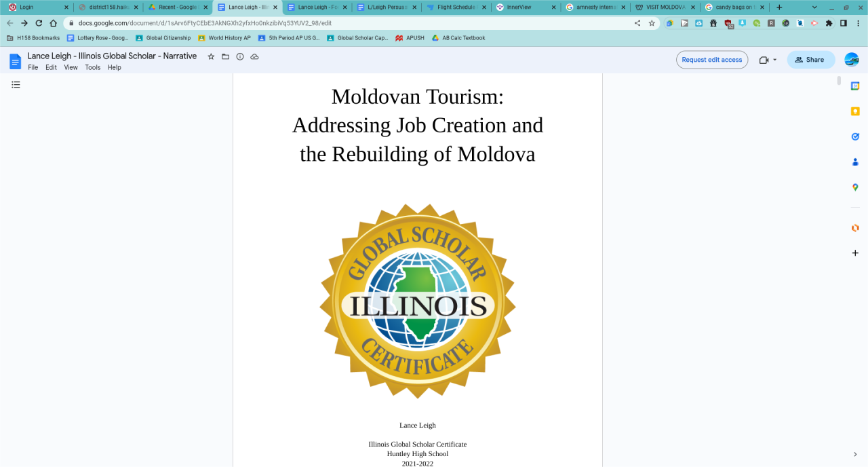Click the Request edit access button
868x467 pixels.
pos(712,60)
